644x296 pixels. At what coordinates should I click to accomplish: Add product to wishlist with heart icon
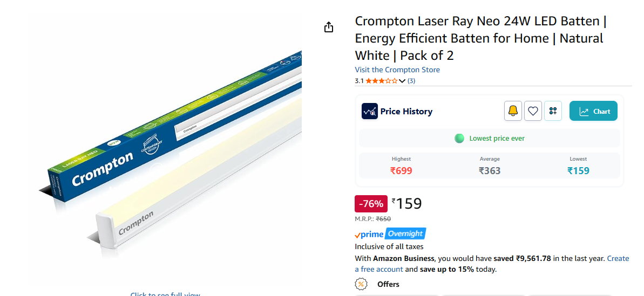click(x=533, y=111)
